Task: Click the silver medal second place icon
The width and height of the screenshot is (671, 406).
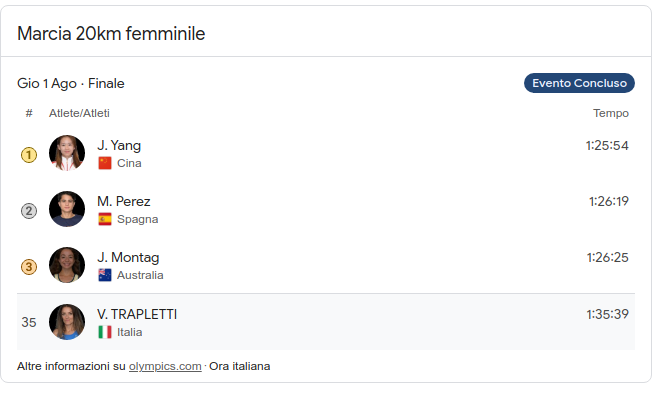Action: 29,210
